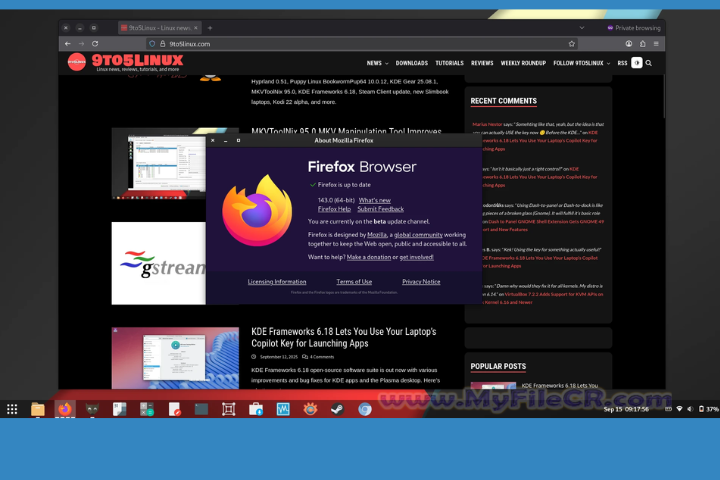This screenshot has height=480, width=720.
Task: Open the Privacy Notice link
Action: (x=421, y=282)
